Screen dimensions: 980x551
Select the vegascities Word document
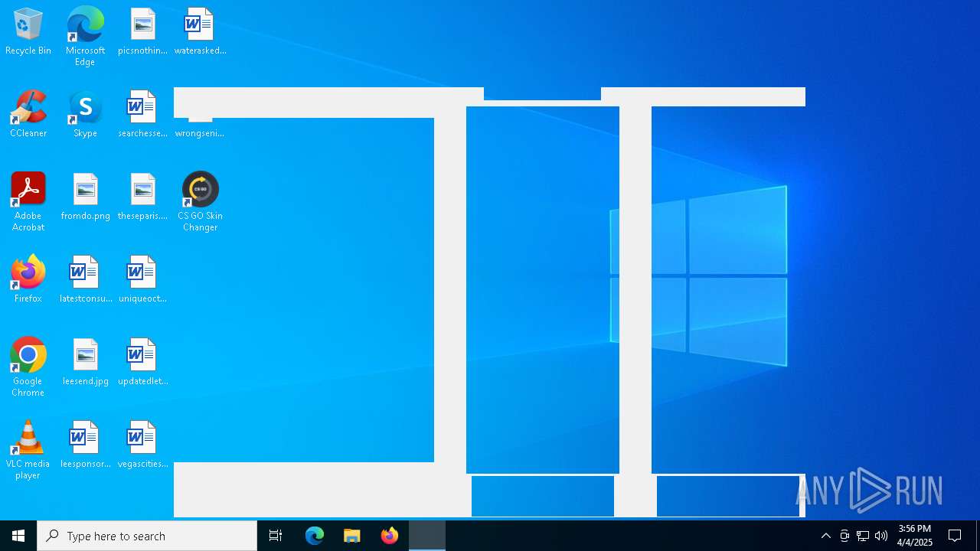click(x=142, y=445)
